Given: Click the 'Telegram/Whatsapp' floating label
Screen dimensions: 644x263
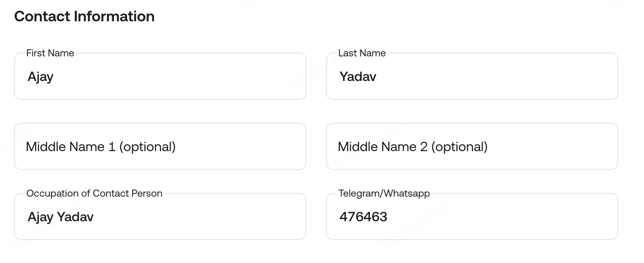Looking at the screenshot, I should point(384,194).
